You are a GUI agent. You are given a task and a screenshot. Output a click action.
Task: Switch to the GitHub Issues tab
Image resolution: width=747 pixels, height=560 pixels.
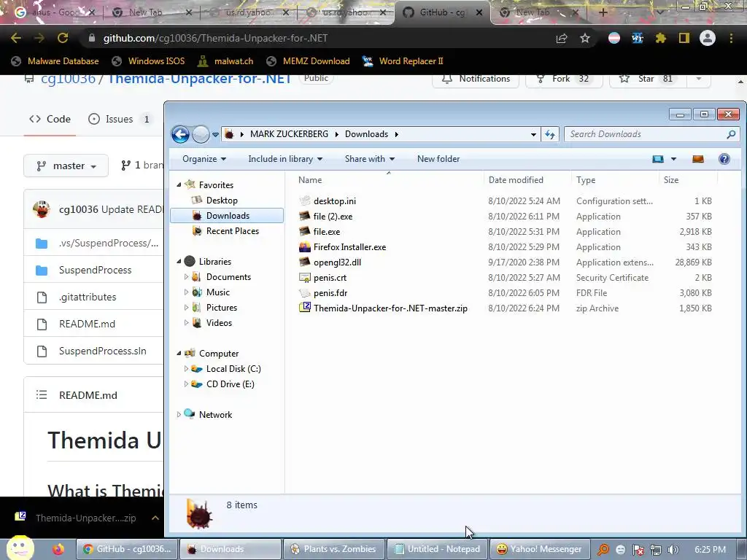tap(120, 119)
